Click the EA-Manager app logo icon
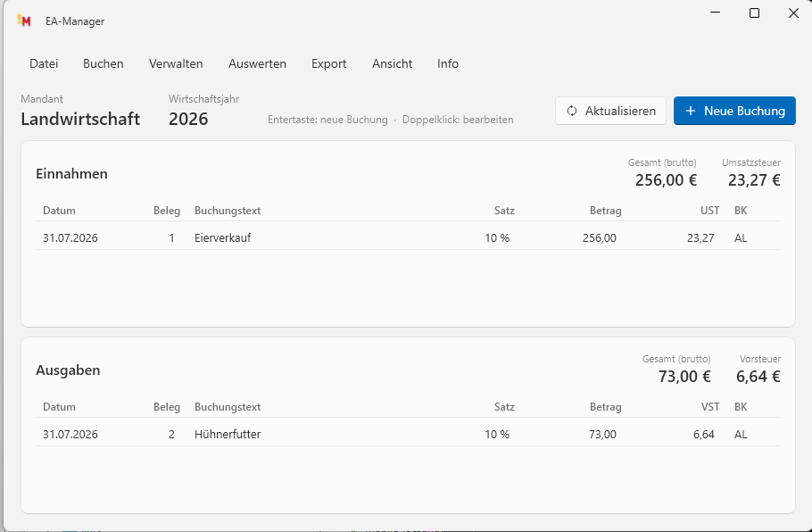Viewport: 812px width, 532px height. pos(24,21)
